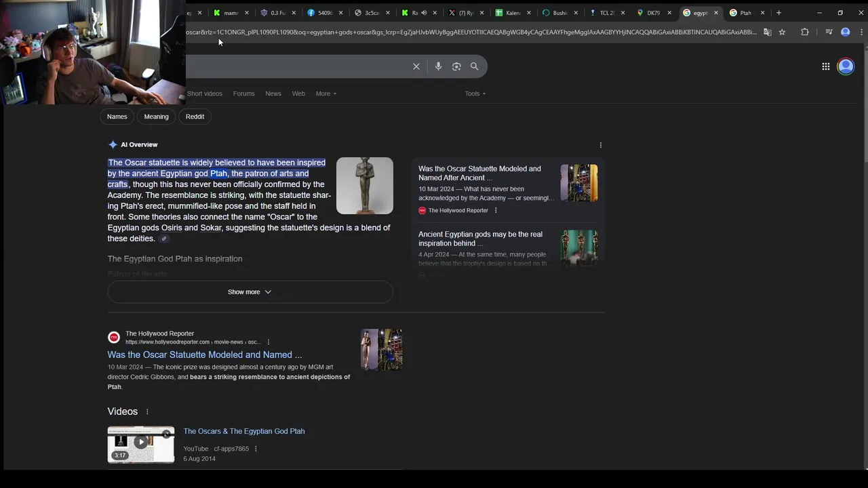This screenshot has width=868, height=488.
Task: Click the Osiris link in AI Overview
Action: pos(172,228)
